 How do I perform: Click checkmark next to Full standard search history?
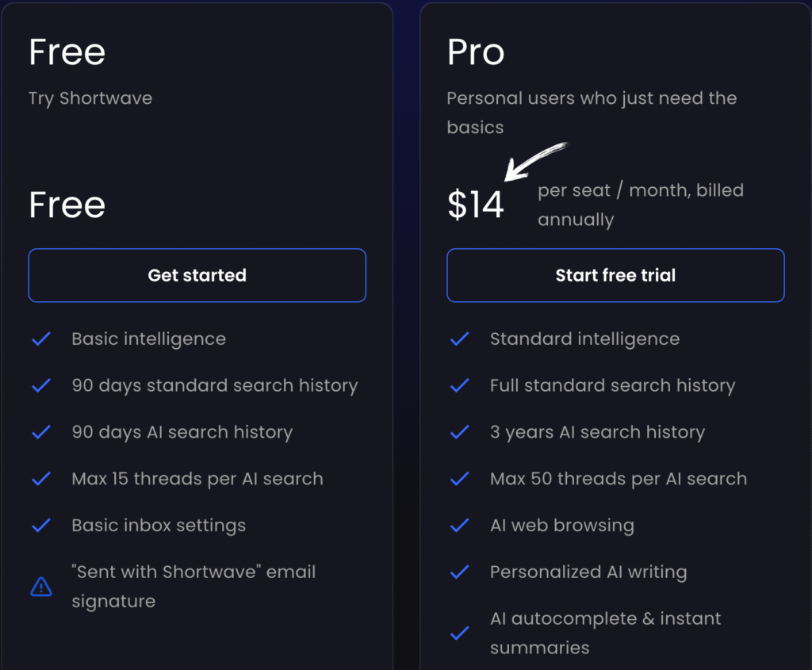[x=459, y=385]
